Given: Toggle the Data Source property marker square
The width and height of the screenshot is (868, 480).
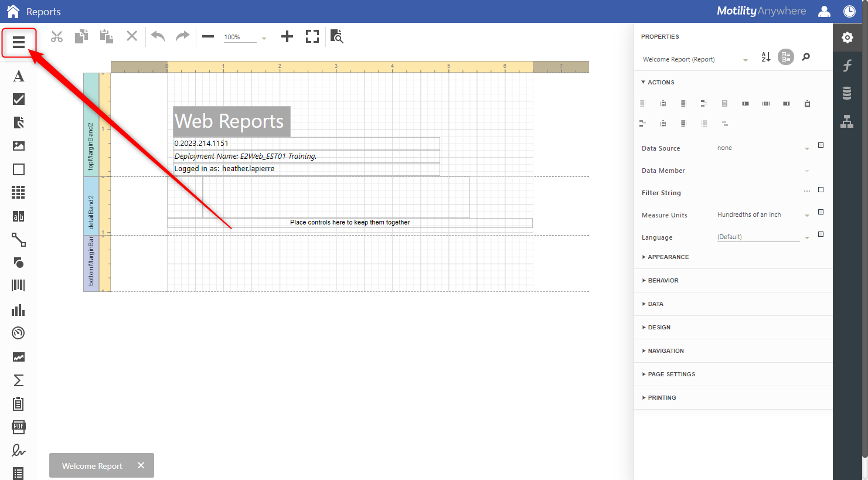Looking at the screenshot, I should click(821, 145).
